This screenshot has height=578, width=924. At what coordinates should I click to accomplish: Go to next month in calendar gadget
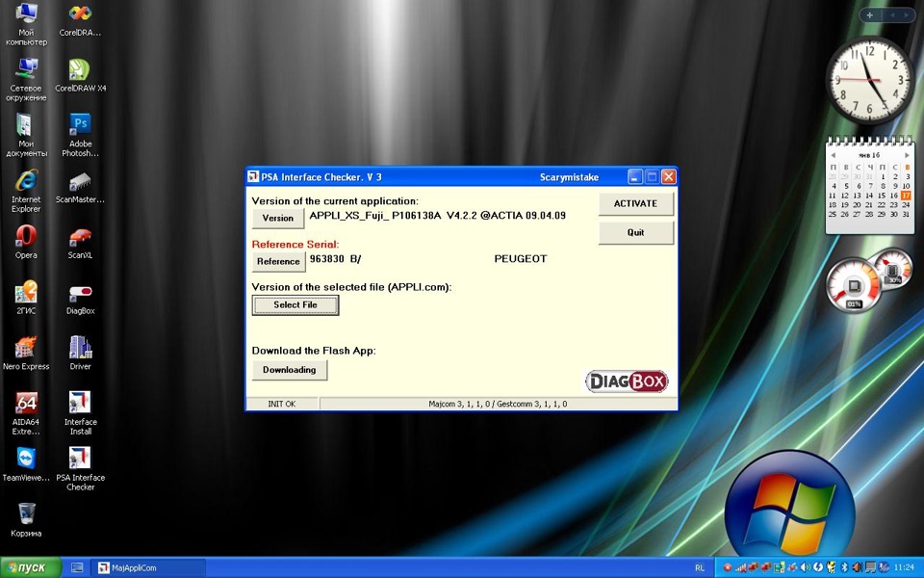tap(907, 155)
